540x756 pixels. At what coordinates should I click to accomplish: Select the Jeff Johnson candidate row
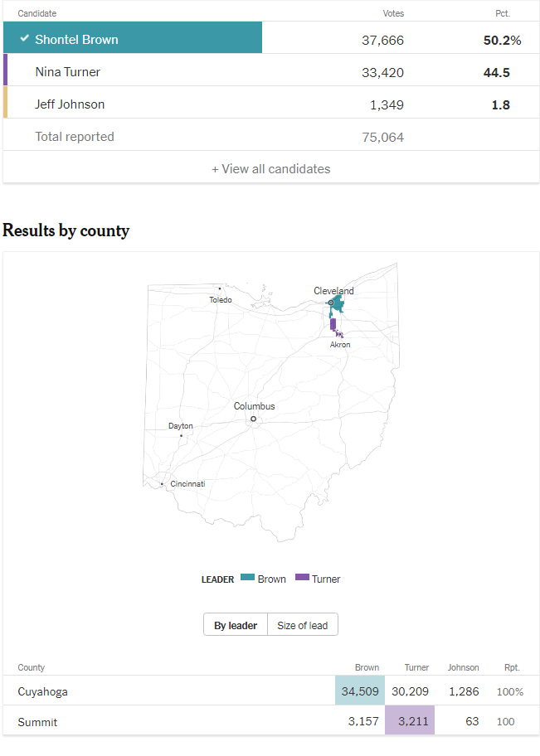tap(270, 104)
